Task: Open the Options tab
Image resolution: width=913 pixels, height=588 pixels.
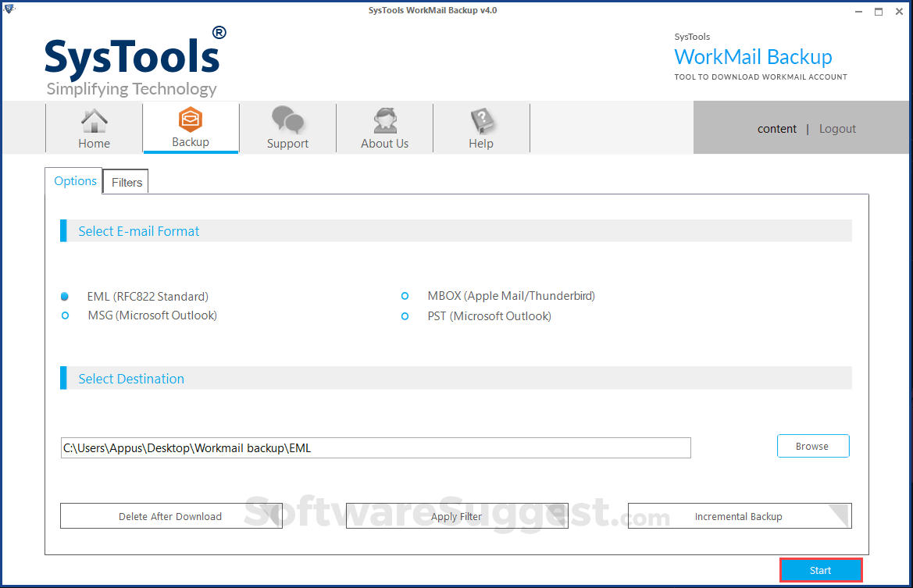Action: tap(74, 180)
